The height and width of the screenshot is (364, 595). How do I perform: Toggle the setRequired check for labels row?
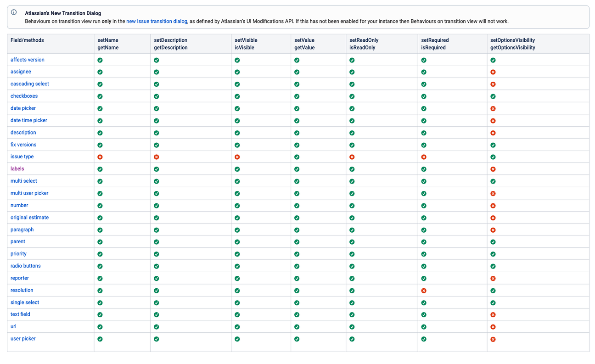click(424, 169)
